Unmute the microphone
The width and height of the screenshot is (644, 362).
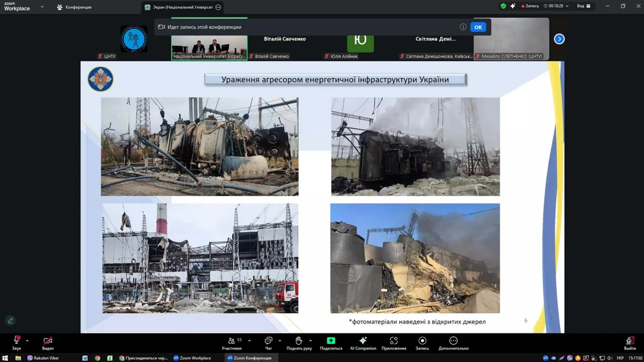point(16,341)
